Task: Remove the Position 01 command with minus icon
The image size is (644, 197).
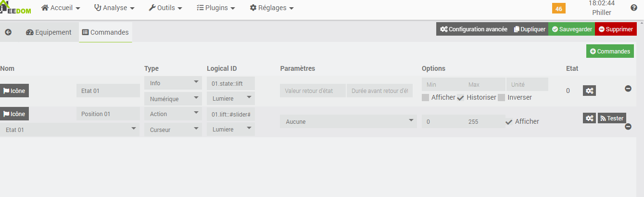Action: pyautogui.click(x=628, y=127)
